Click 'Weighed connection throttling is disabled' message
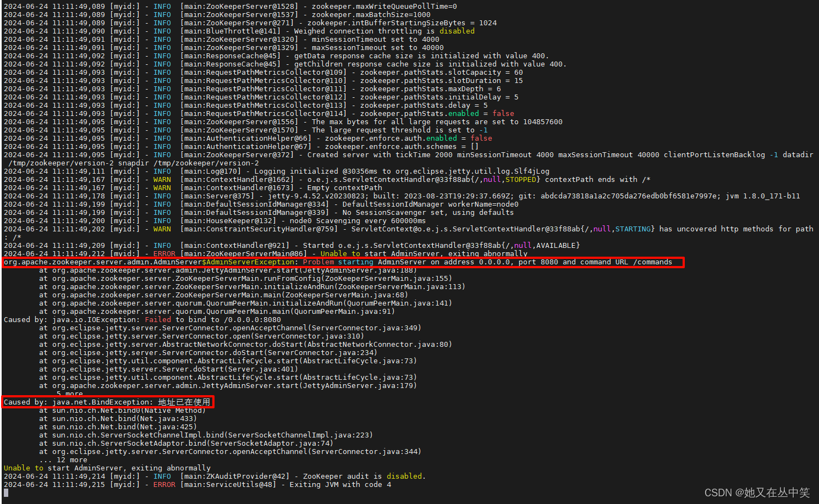This screenshot has height=504, width=819. pos(384,31)
